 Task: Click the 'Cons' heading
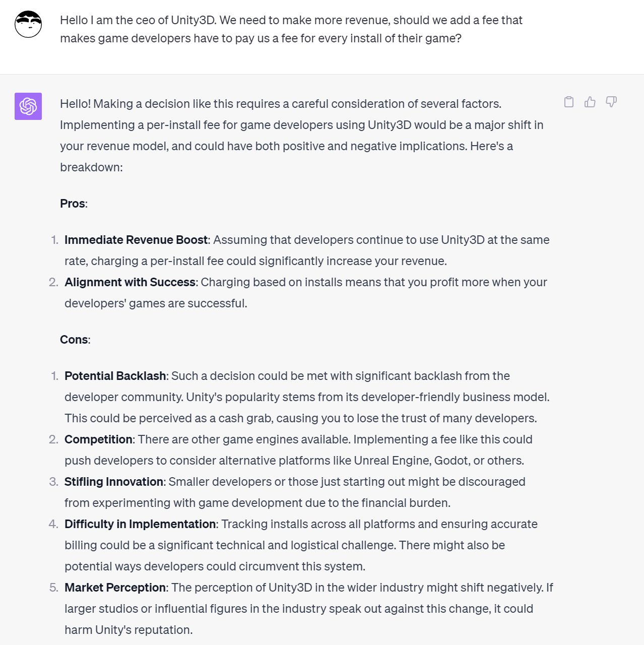75,340
